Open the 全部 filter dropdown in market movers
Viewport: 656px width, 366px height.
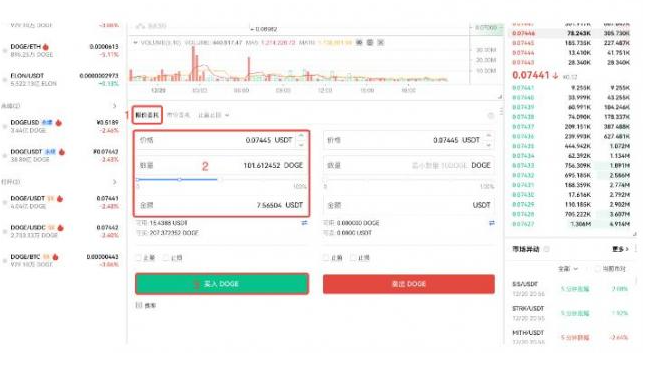(x=568, y=269)
